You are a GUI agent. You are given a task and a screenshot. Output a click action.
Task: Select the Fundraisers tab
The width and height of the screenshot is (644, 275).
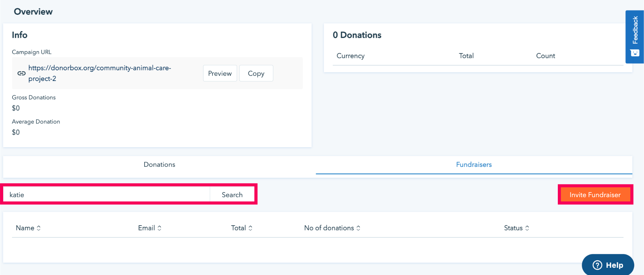(x=474, y=165)
